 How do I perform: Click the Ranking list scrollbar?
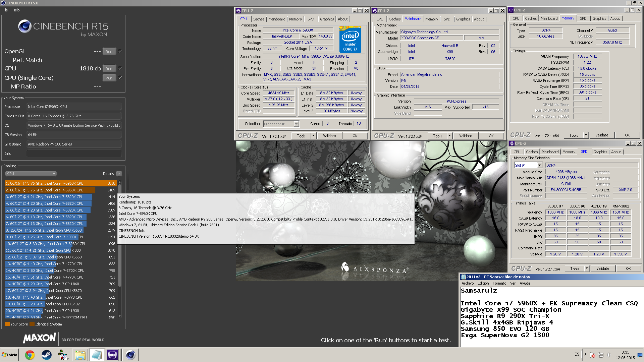(x=120, y=249)
